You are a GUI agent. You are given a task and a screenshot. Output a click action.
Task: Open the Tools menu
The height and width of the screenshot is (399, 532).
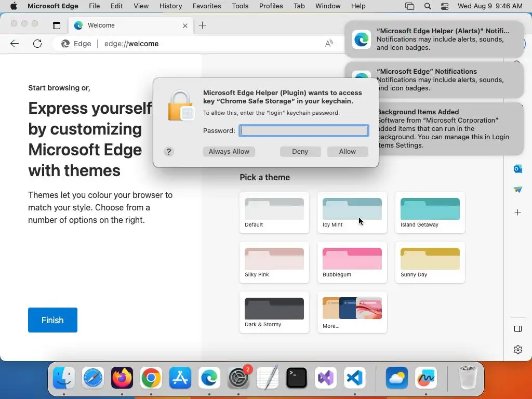[240, 6]
